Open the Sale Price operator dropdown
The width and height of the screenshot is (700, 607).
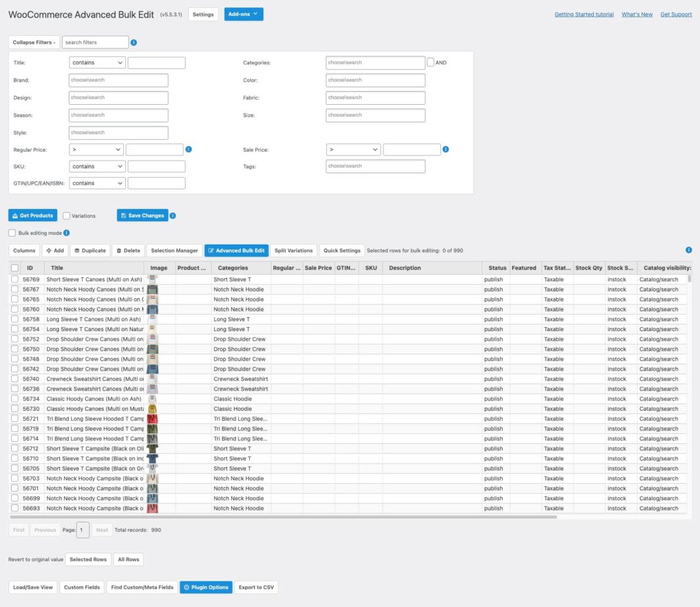tap(353, 149)
